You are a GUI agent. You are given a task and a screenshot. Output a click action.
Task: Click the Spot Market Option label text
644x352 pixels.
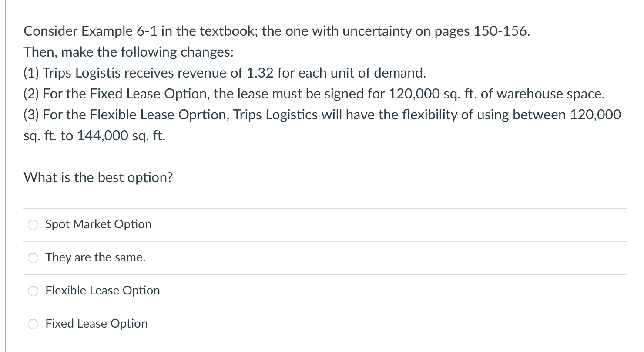click(98, 225)
